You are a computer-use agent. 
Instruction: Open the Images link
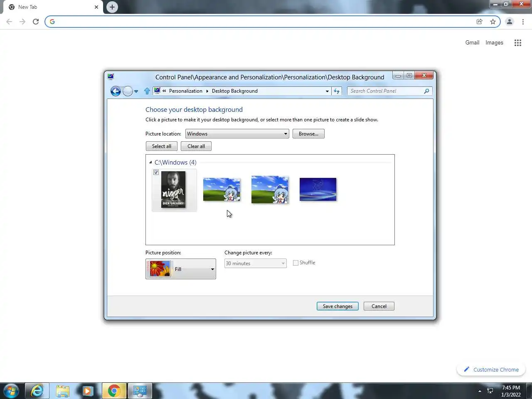[494, 42]
